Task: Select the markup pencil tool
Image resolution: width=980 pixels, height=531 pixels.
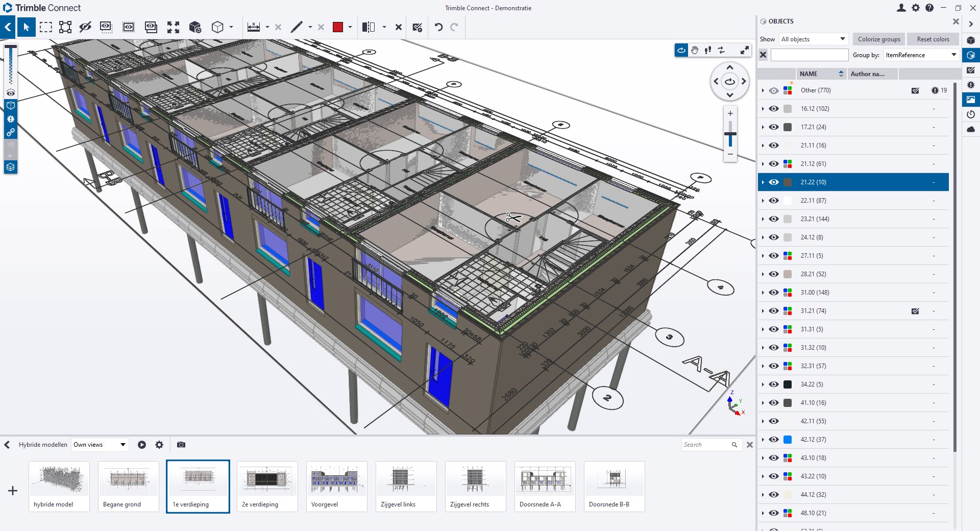Action: coord(297,27)
